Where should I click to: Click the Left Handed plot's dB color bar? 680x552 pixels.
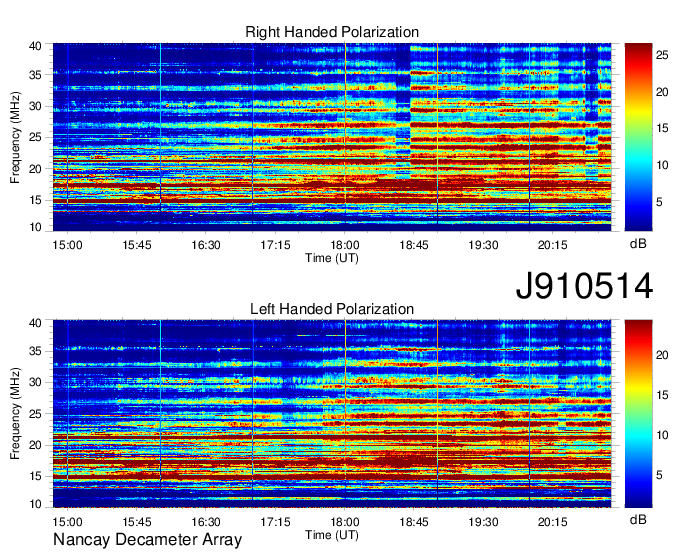tap(638, 414)
